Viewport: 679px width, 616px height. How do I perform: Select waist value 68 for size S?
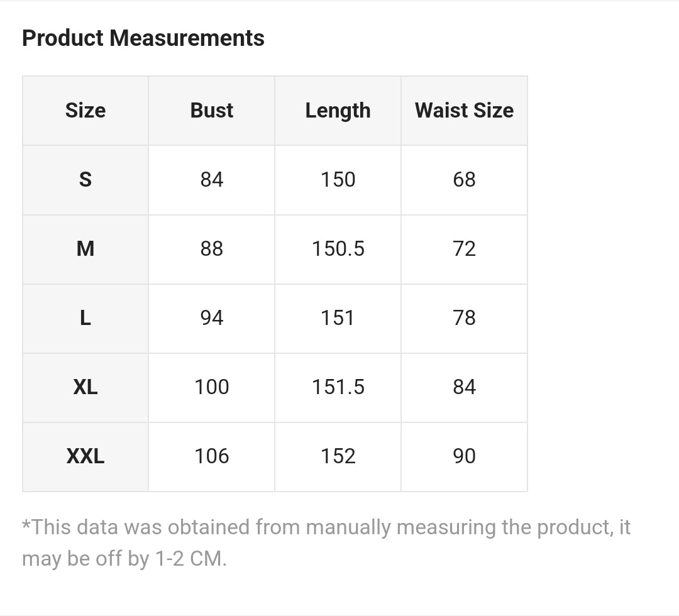(464, 180)
